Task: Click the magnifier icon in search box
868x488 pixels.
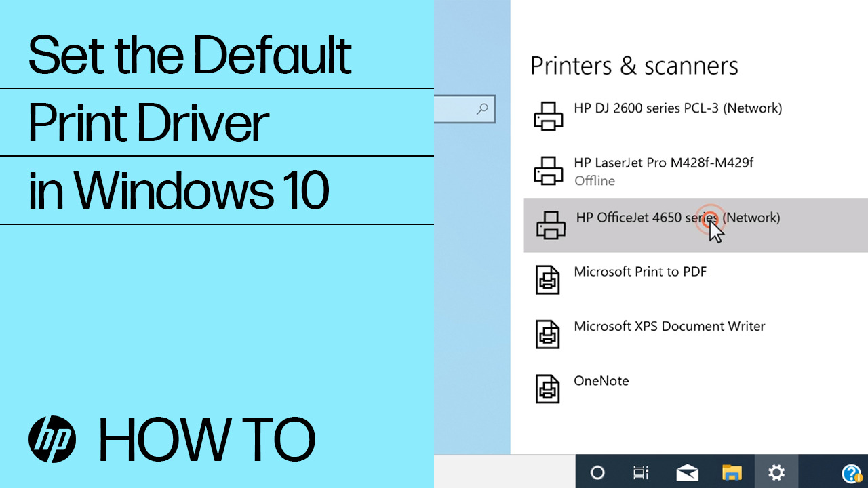Action: pyautogui.click(x=483, y=108)
